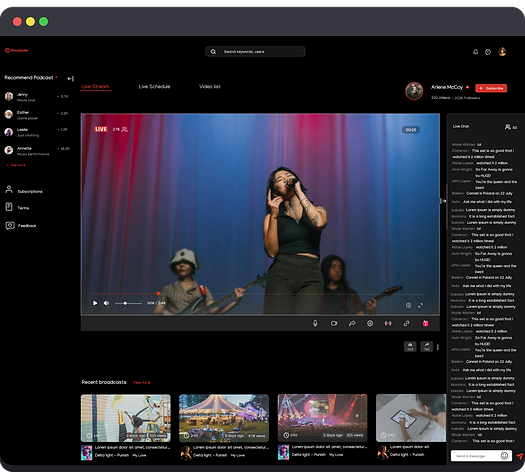Click the red site logo
The width and height of the screenshot is (525, 472).
tap(16, 51)
